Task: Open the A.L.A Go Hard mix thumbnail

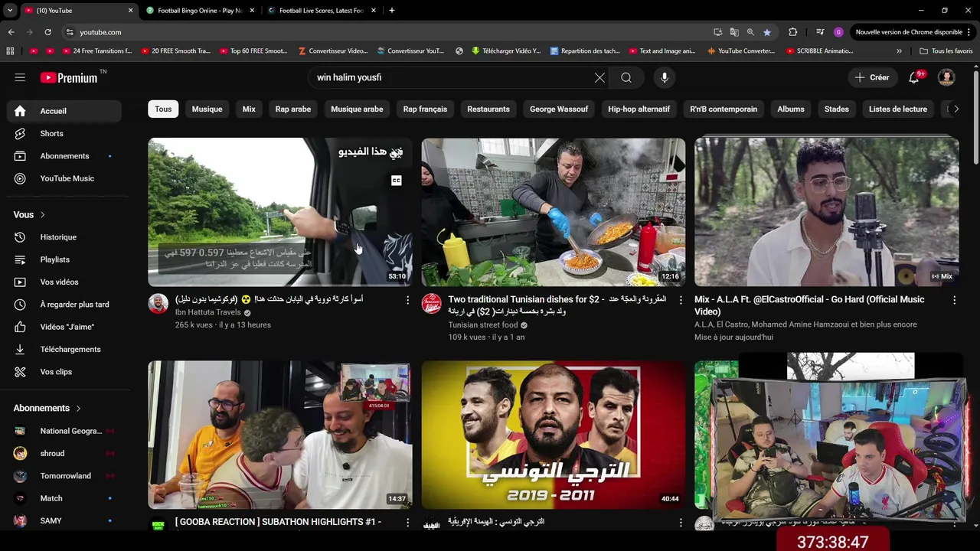Action: click(x=827, y=212)
